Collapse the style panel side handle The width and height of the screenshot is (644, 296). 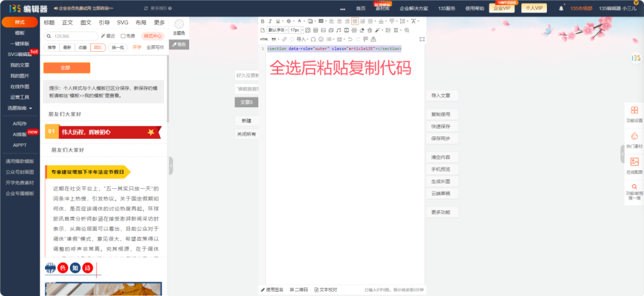171,166
